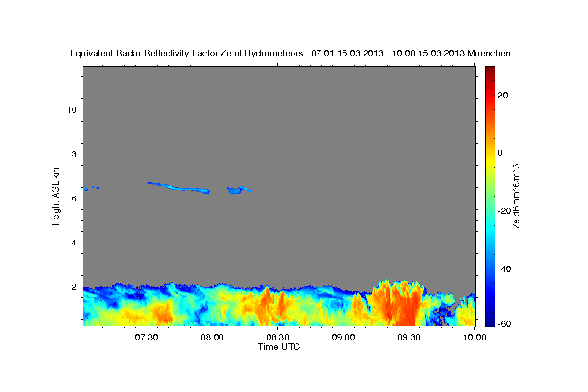The image size is (588, 392).
Task: Click the colorbar value '-40'
Action: (504, 269)
